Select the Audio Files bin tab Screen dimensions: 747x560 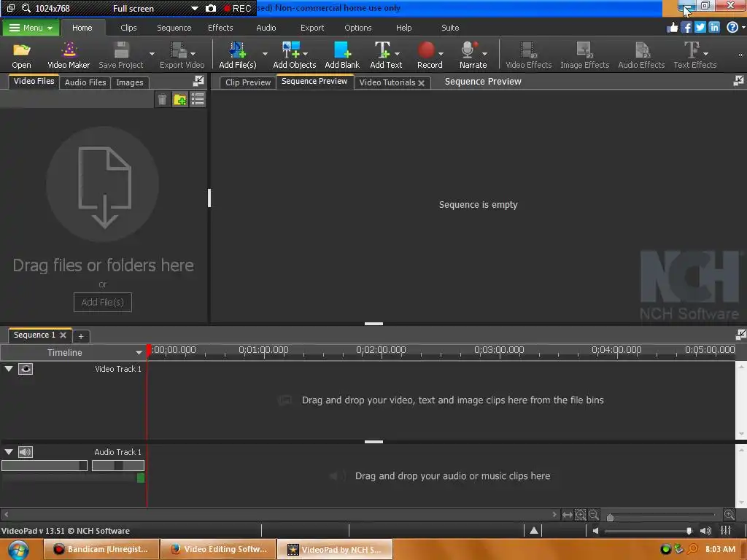pos(85,82)
